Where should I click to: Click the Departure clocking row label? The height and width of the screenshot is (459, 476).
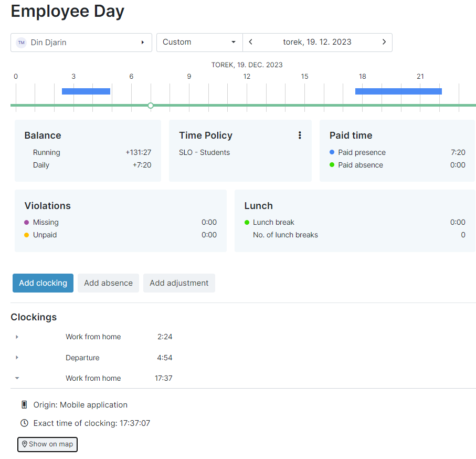(x=82, y=358)
